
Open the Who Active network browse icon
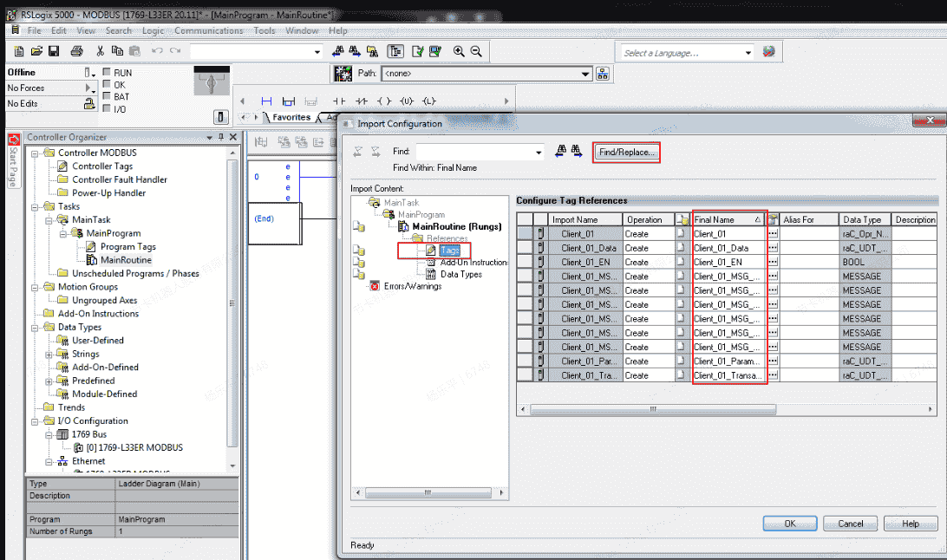pyautogui.click(x=603, y=74)
